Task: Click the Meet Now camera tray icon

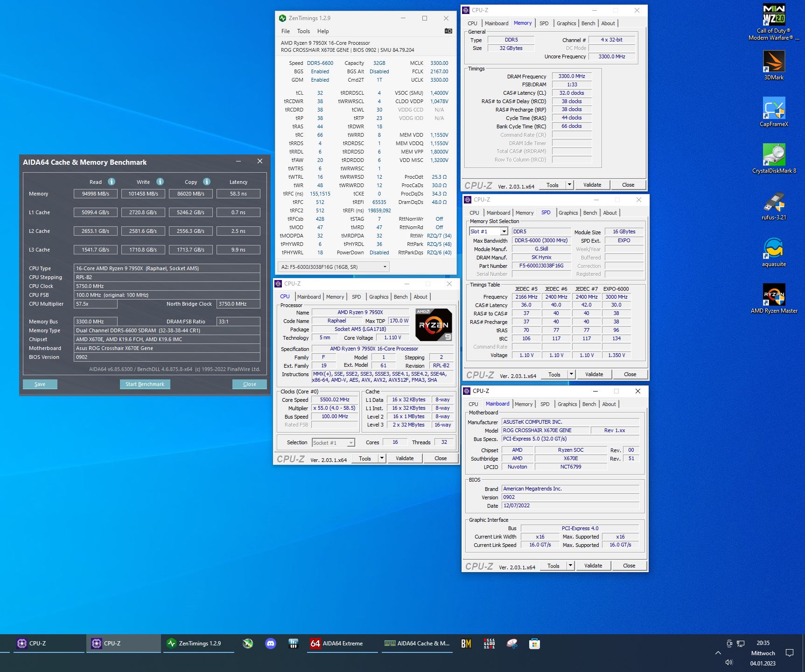Action: point(729,644)
